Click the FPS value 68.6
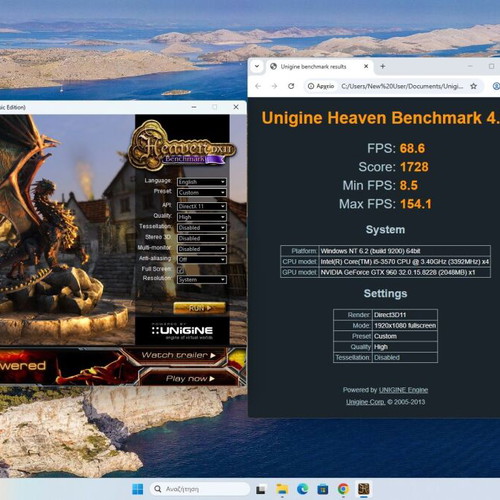 412,148
